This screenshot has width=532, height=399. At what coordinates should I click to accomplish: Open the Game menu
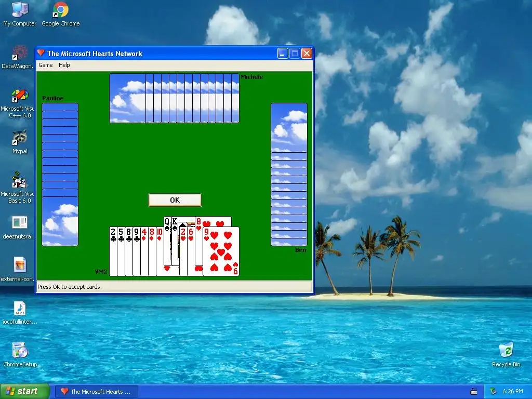tap(46, 65)
